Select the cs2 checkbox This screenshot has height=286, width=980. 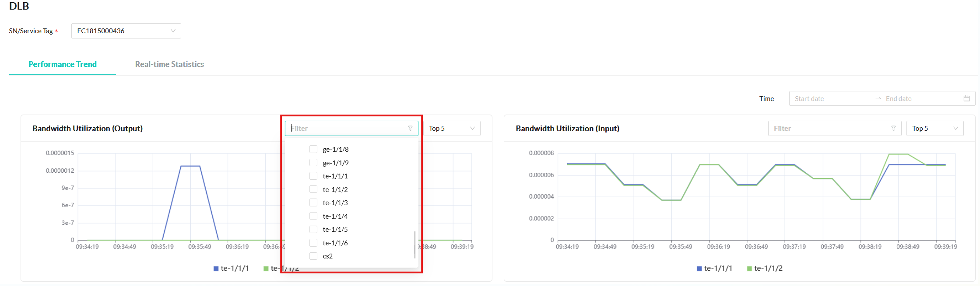(x=313, y=256)
